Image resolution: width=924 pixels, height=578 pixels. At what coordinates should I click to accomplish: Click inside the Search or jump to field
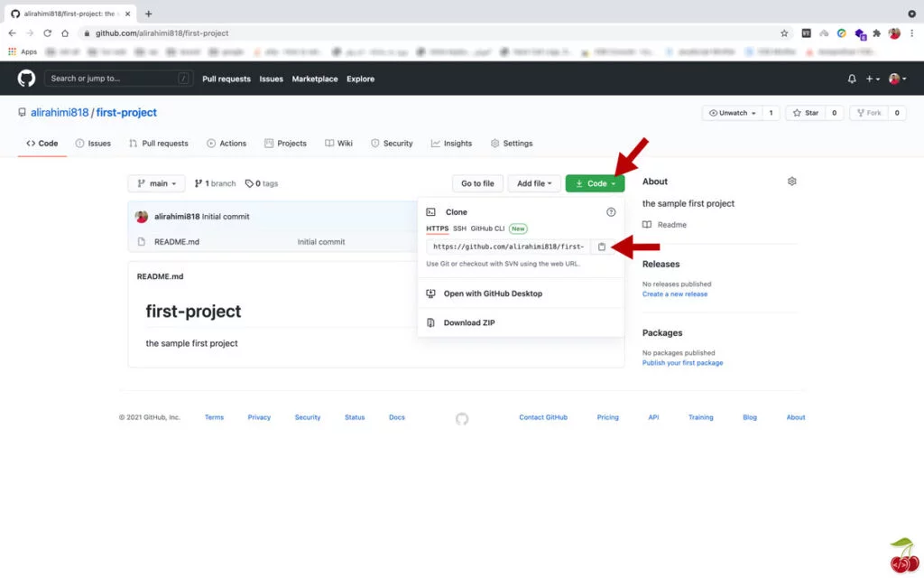click(117, 79)
